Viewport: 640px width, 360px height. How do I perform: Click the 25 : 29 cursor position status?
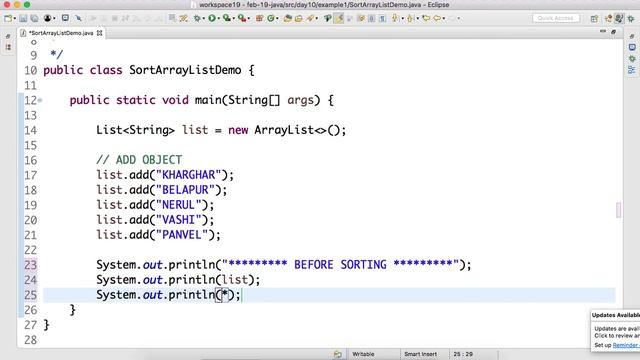[x=463, y=354]
